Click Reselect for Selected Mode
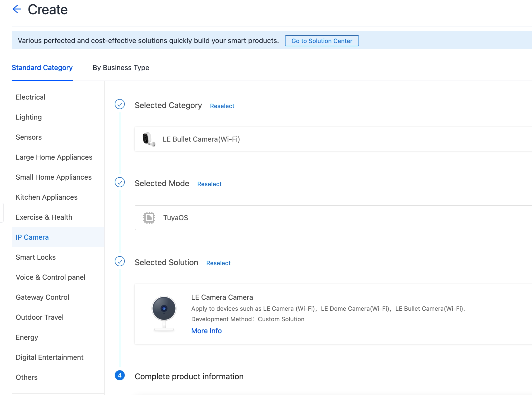This screenshot has width=532, height=395. click(x=209, y=183)
